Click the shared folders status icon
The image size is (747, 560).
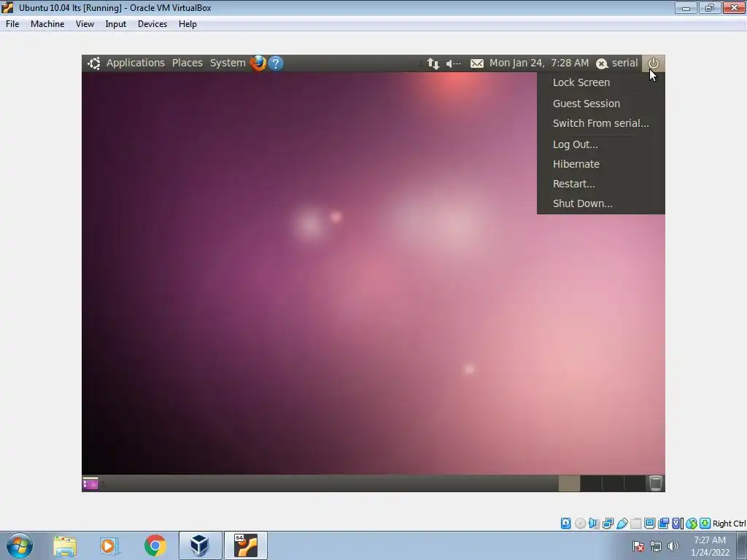(x=635, y=524)
